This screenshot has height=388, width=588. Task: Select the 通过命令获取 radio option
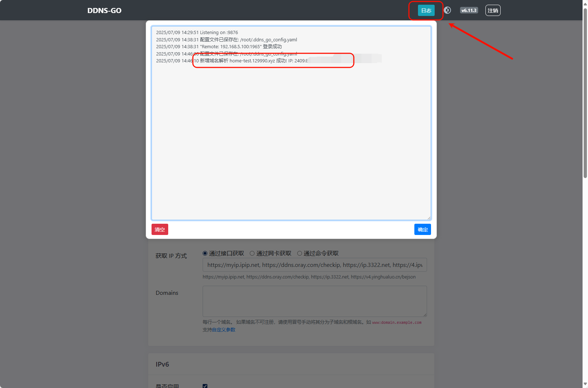coord(299,253)
